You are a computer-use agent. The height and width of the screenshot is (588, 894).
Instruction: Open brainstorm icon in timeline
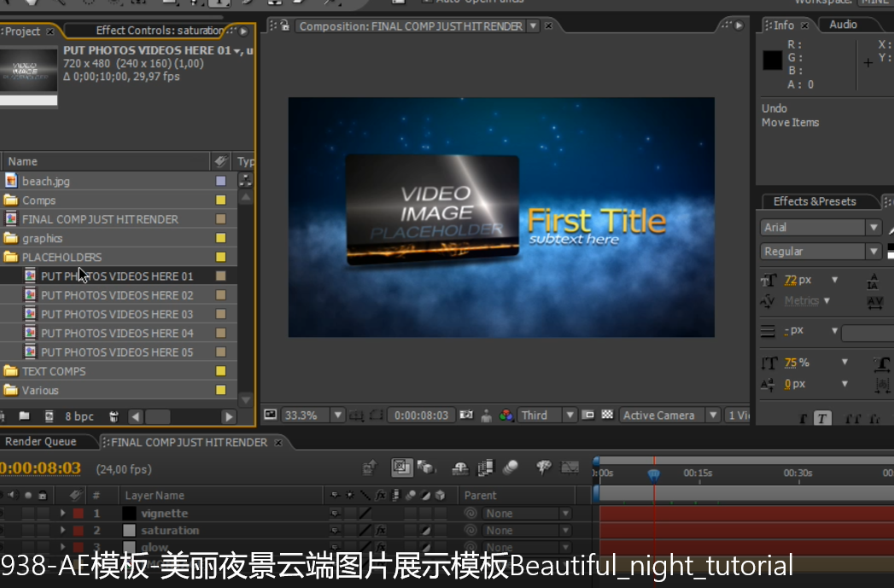(x=544, y=468)
